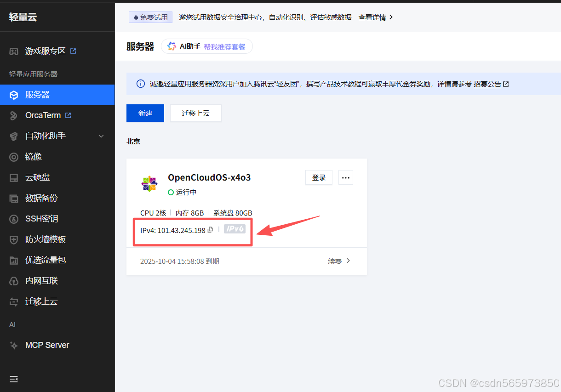Image resolution: width=561 pixels, height=392 pixels.
Task: Select 服务器 in the sidebar menu
Action: coord(57,95)
